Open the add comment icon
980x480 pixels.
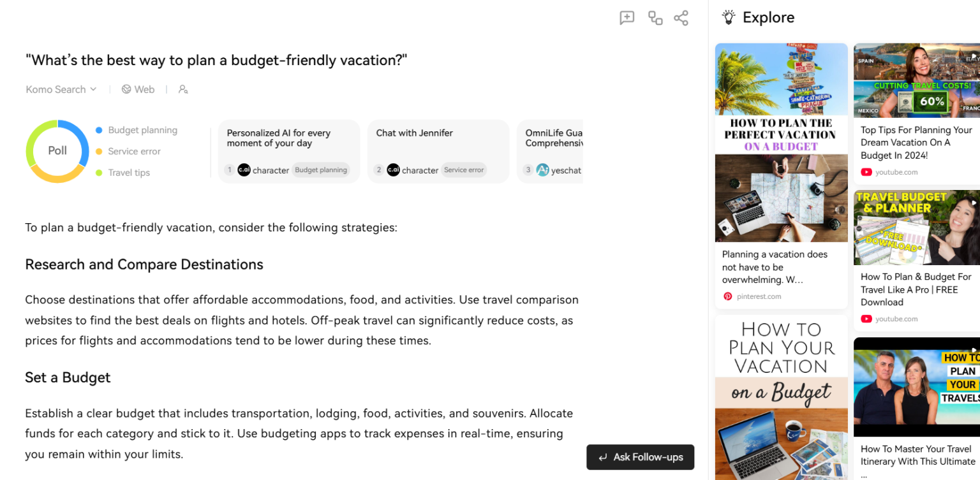(x=627, y=18)
